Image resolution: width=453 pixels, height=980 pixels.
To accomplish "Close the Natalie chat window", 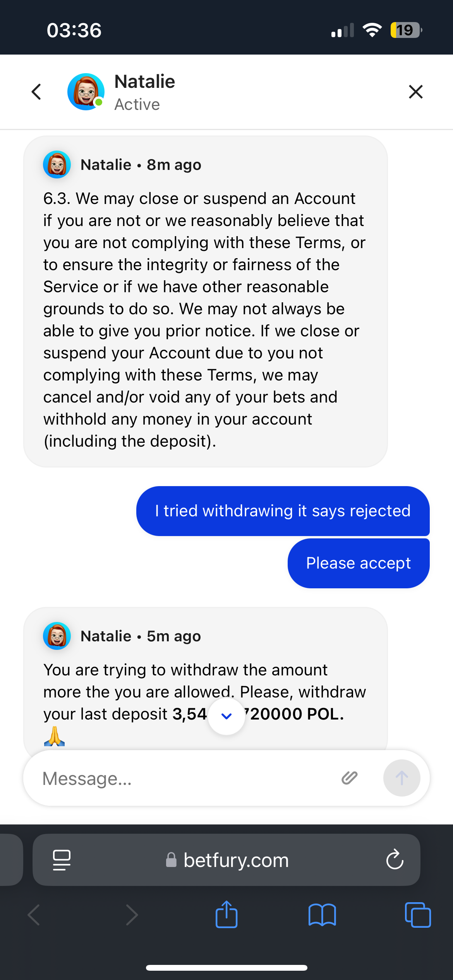I will tap(415, 92).
